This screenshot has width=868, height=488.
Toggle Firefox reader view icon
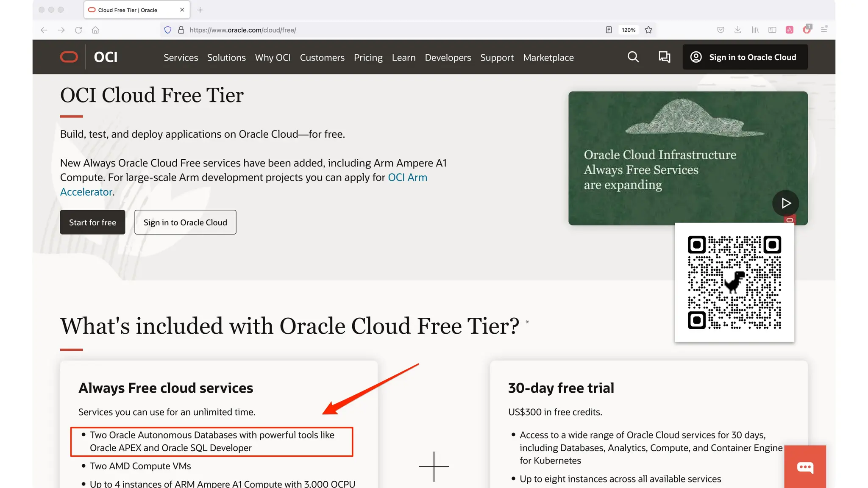pos(609,30)
